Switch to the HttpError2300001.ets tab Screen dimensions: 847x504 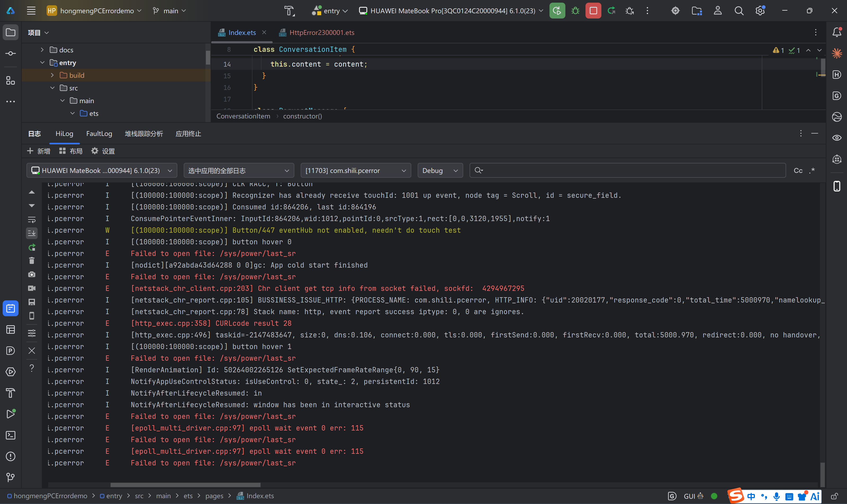(x=317, y=33)
